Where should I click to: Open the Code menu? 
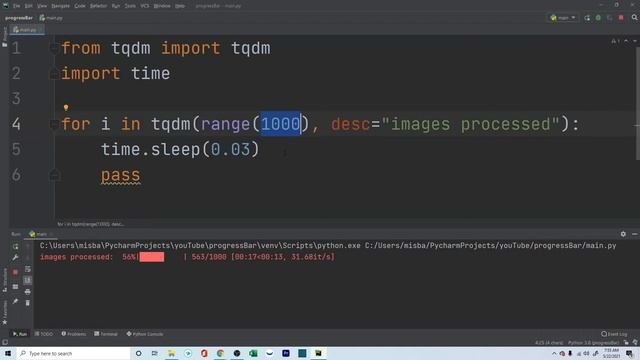(x=80, y=6)
